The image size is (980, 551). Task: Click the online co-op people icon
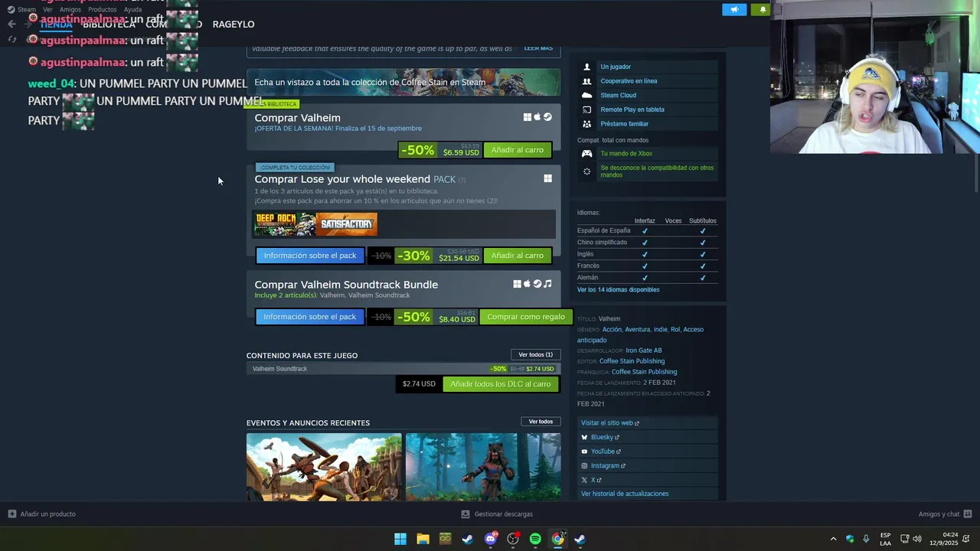[586, 81]
